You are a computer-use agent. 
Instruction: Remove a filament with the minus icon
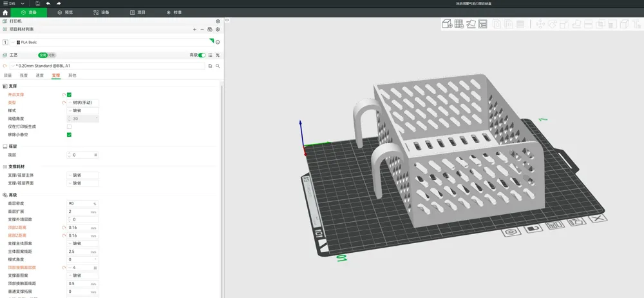202,29
